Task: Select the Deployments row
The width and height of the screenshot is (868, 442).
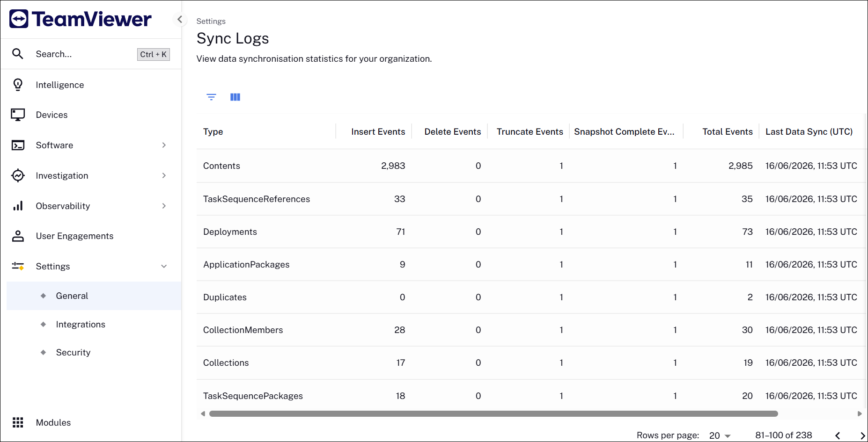Action: (x=530, y=232)
